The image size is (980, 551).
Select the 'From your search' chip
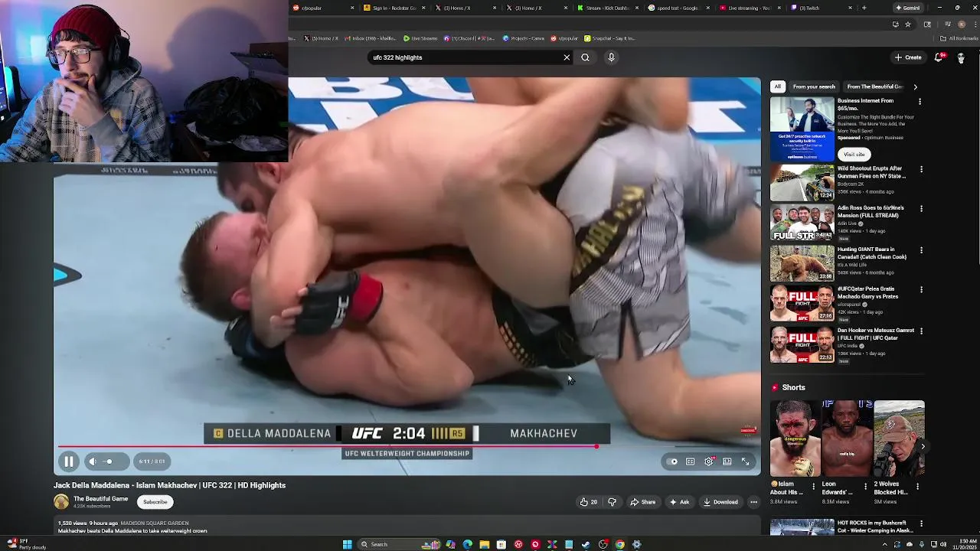[814, 86]
